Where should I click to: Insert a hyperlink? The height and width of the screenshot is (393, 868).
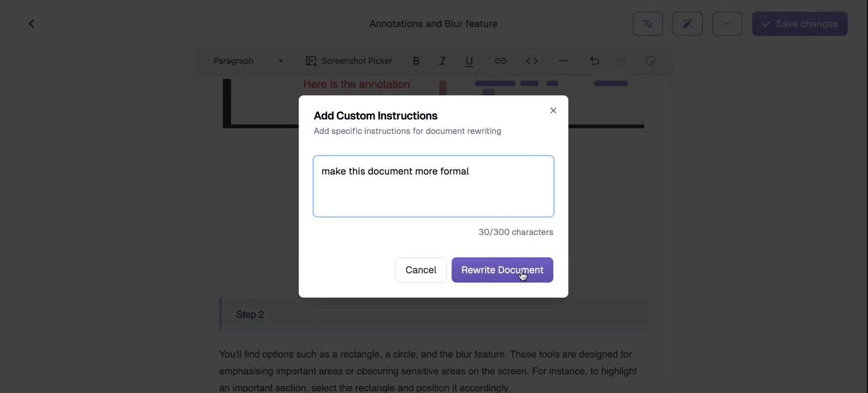tap(500, 61)
